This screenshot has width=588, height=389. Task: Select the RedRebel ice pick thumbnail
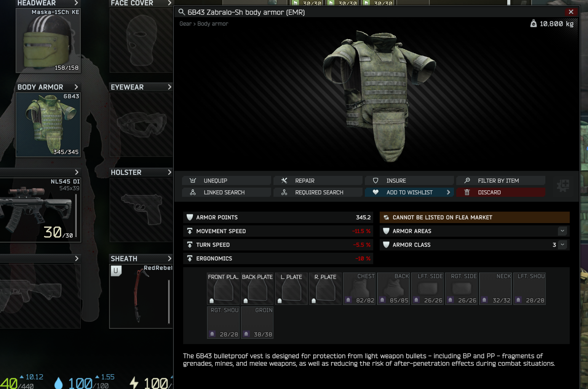point(141,296)
